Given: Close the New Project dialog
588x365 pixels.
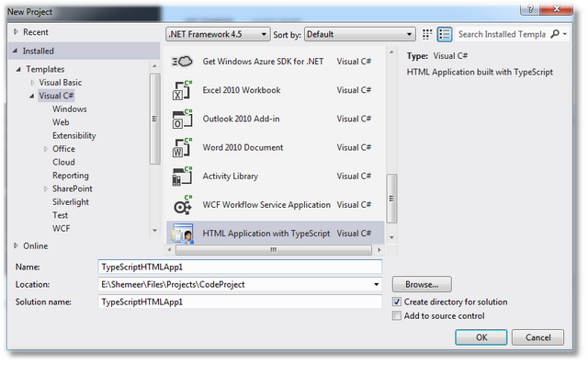Looking at the screenshot, I should point(557,8).
